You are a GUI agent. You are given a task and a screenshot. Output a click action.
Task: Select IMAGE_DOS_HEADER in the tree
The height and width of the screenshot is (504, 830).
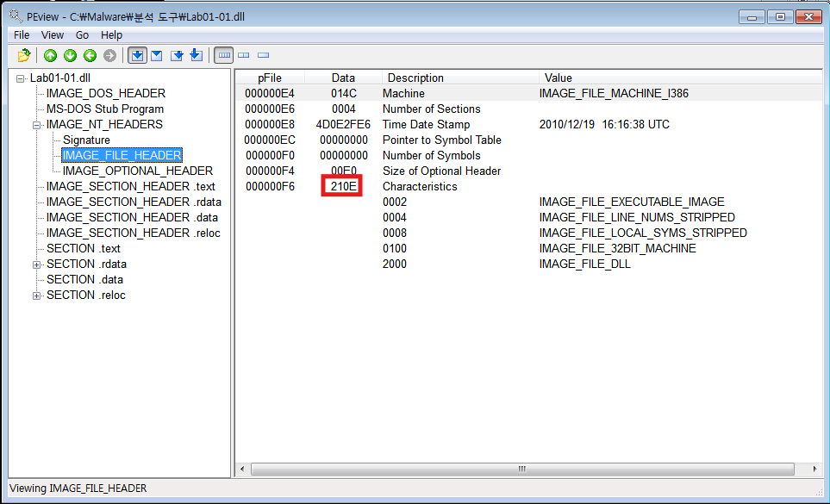click(x=106, y=94)
